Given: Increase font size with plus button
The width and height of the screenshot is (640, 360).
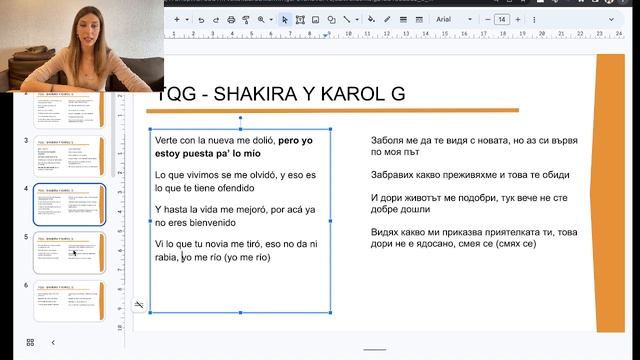Looking at the screenshot, I should [518, 20].
